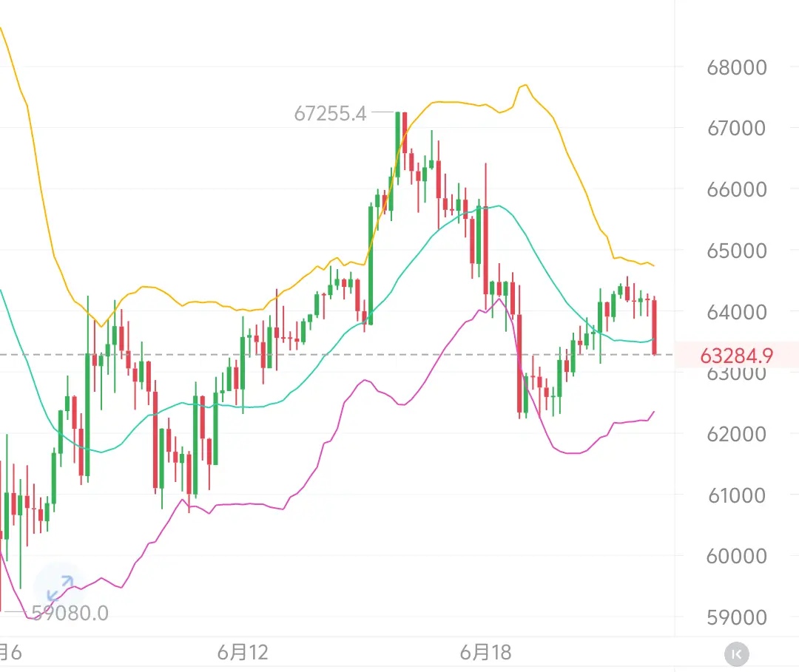Tap the 59080.0 low price annotation
This screenshot has height=672, width=799.
coord(70,613)
